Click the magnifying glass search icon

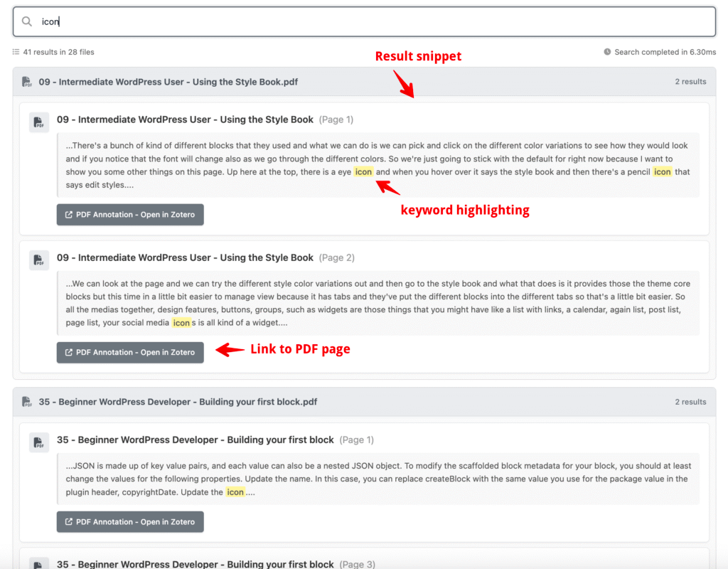[27, 22]
